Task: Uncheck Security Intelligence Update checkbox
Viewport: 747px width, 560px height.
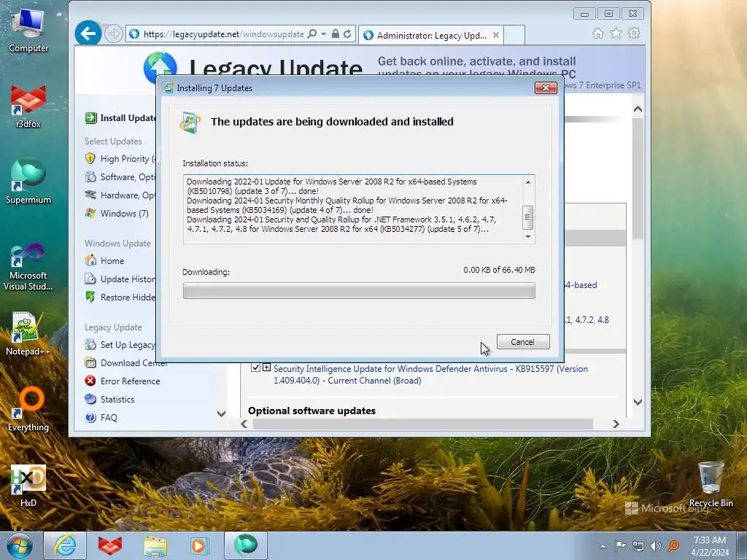Action: (x=255, y=367)
